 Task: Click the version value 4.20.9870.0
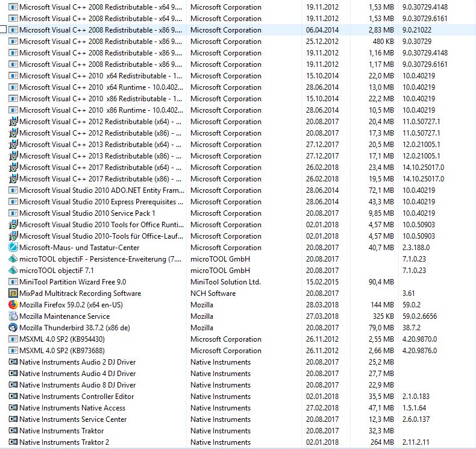(419, 339)
